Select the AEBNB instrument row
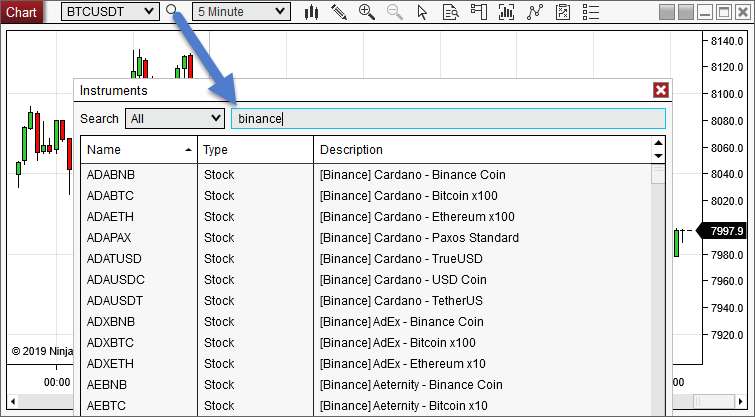 (x=366, y=385)
